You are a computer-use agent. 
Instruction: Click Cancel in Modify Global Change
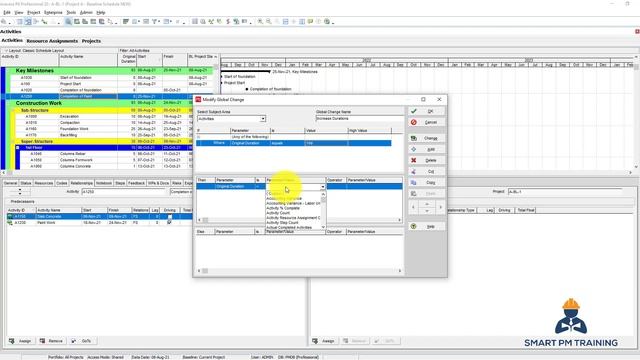(426, 122)
